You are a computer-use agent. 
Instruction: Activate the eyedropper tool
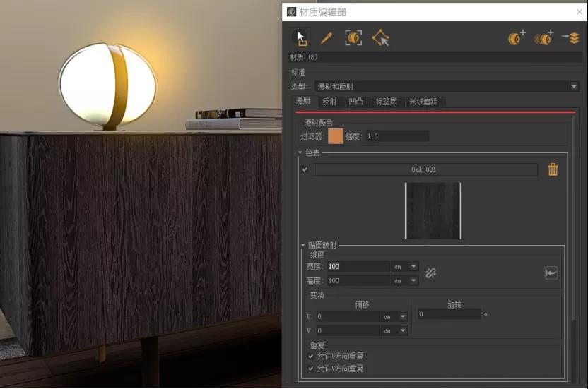(326, 38)
